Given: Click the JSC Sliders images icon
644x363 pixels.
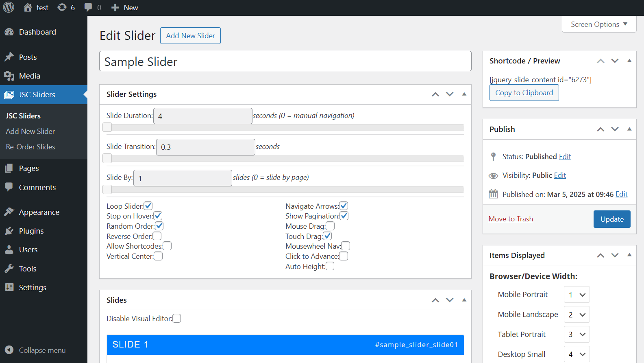Looking at the screenshot, I should pyautogui.click(x=9, y=94).
